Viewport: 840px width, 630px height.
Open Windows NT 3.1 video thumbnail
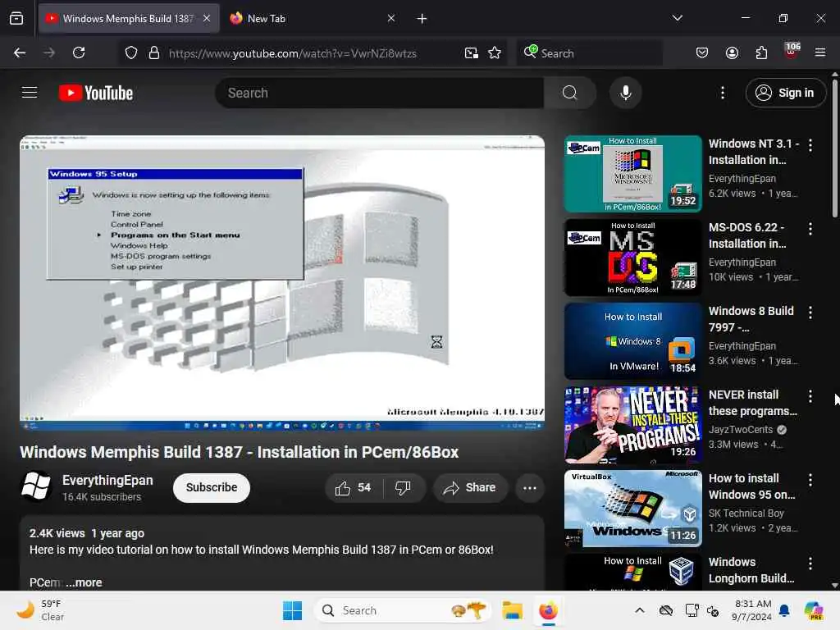coord(632,174)
